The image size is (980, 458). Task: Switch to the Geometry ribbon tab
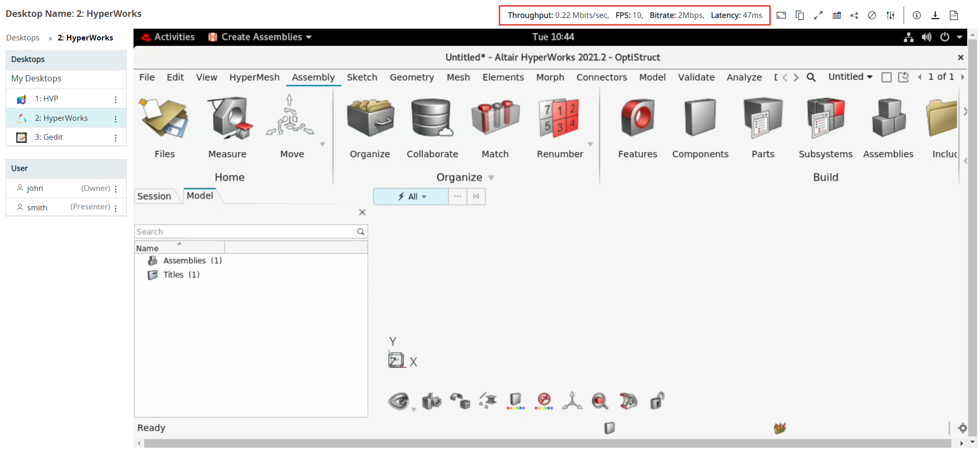click(x=412, y=77)
